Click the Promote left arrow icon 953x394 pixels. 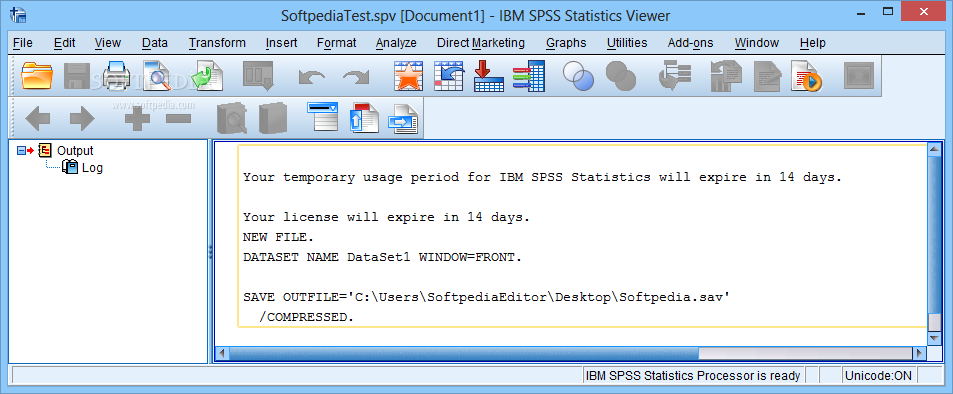(38, 119)
